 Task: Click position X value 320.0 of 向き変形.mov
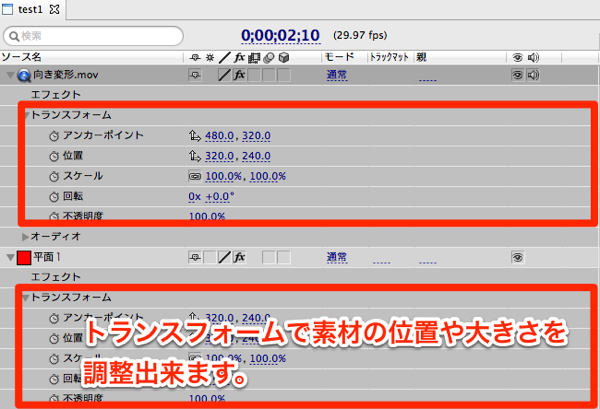(x=219, y=156)
